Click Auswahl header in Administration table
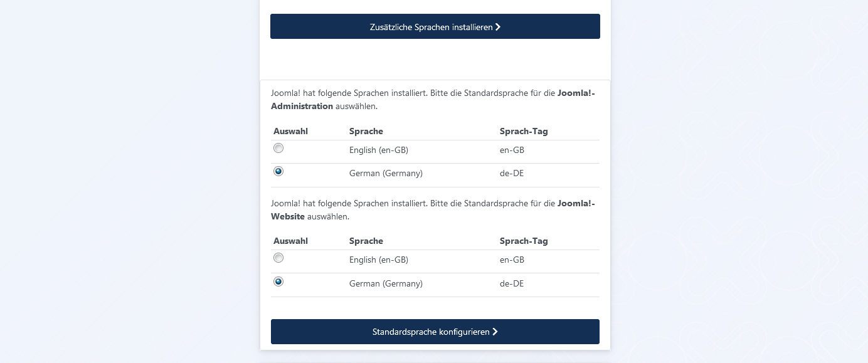The image size is (868, 363). tap(290, 131)
